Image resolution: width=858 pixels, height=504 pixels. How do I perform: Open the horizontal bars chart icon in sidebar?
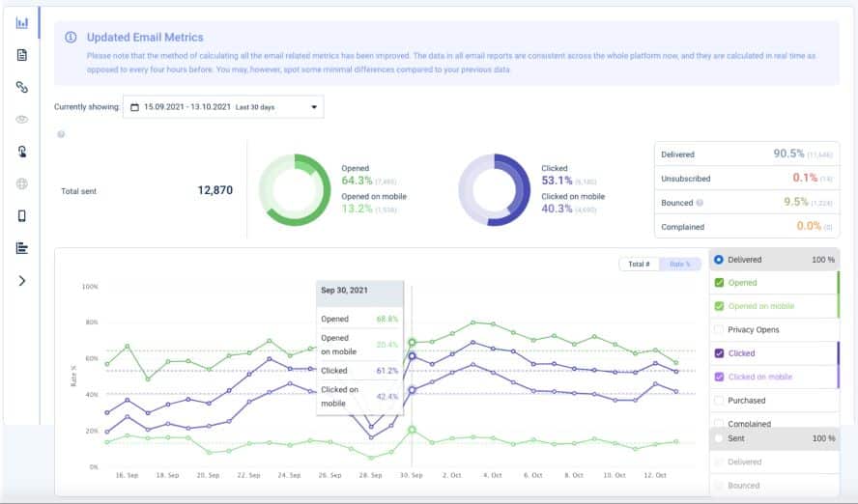point(22,248)
